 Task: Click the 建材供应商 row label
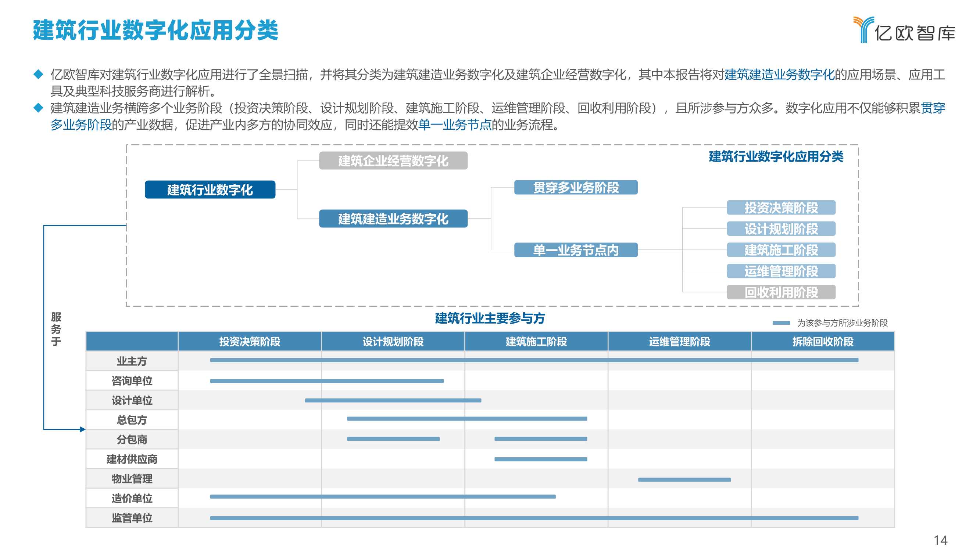(132, 459)
